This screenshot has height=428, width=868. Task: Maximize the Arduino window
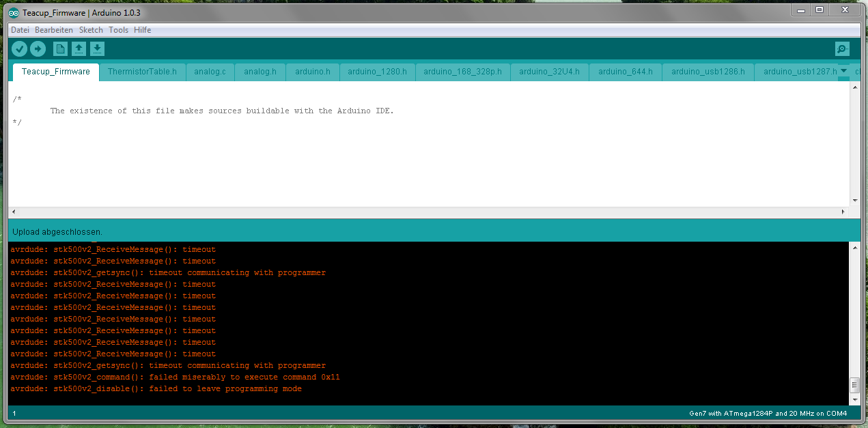point(820,10)
